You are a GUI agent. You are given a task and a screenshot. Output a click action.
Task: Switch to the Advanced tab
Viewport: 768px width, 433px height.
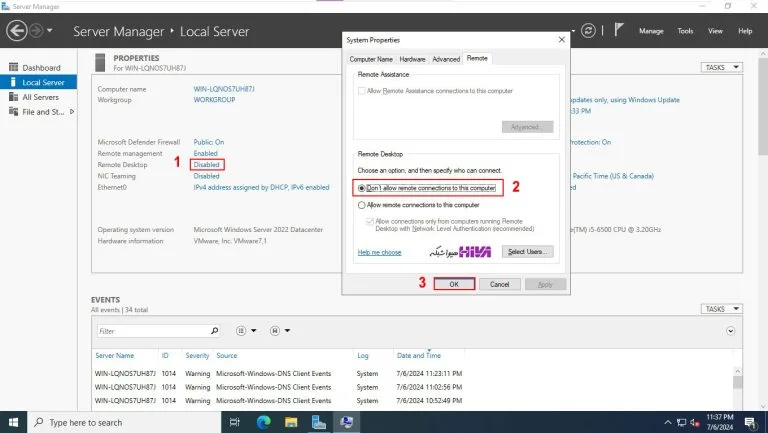click(x=446, y=59)
